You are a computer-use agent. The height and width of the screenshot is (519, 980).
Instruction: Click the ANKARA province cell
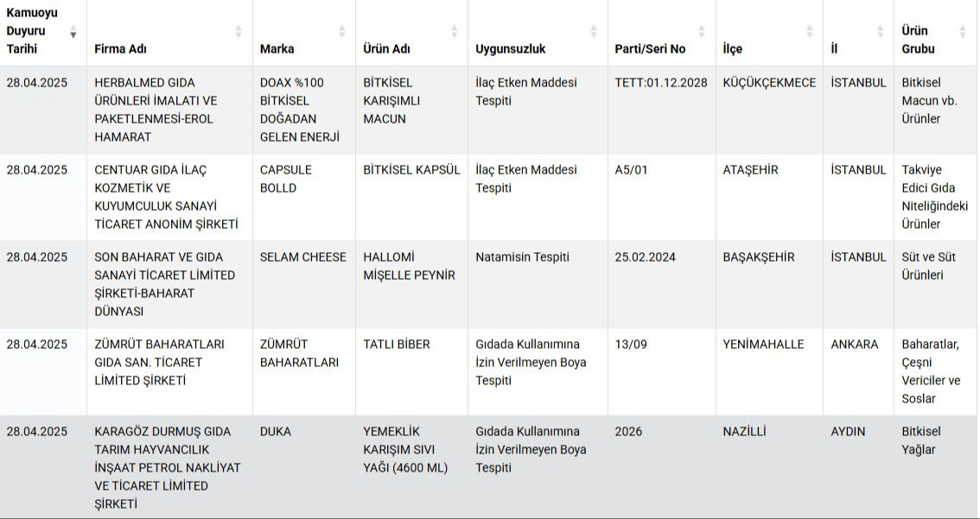click(857, 344)
